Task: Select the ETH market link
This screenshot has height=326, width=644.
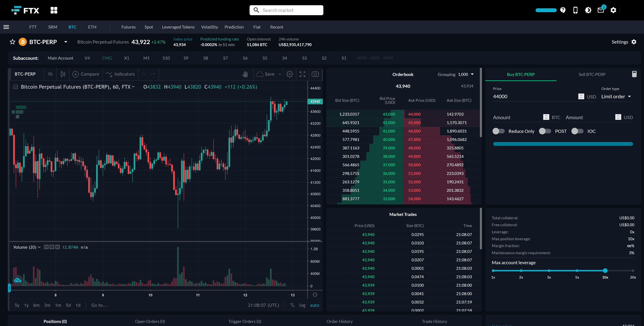Action: [x=92, y=27]
